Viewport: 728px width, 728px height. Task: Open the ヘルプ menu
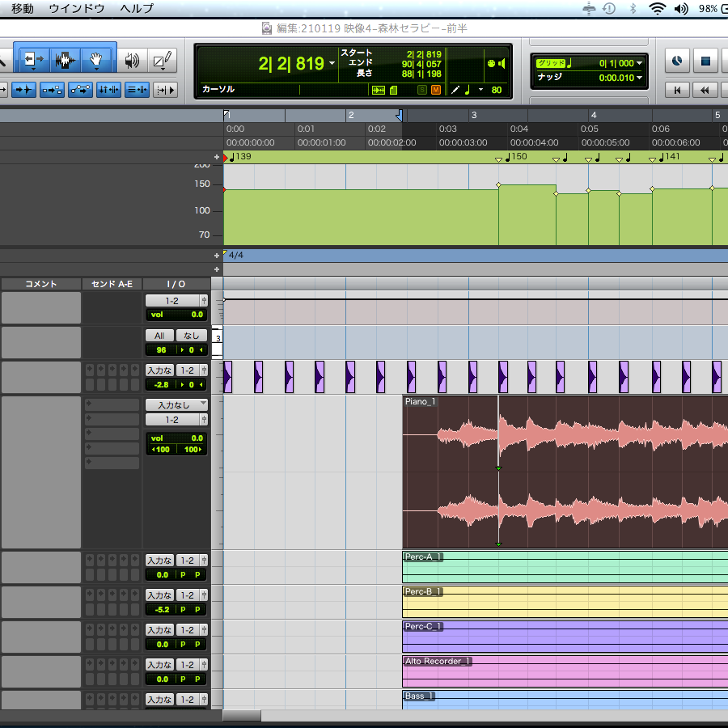tap(136, 8)
